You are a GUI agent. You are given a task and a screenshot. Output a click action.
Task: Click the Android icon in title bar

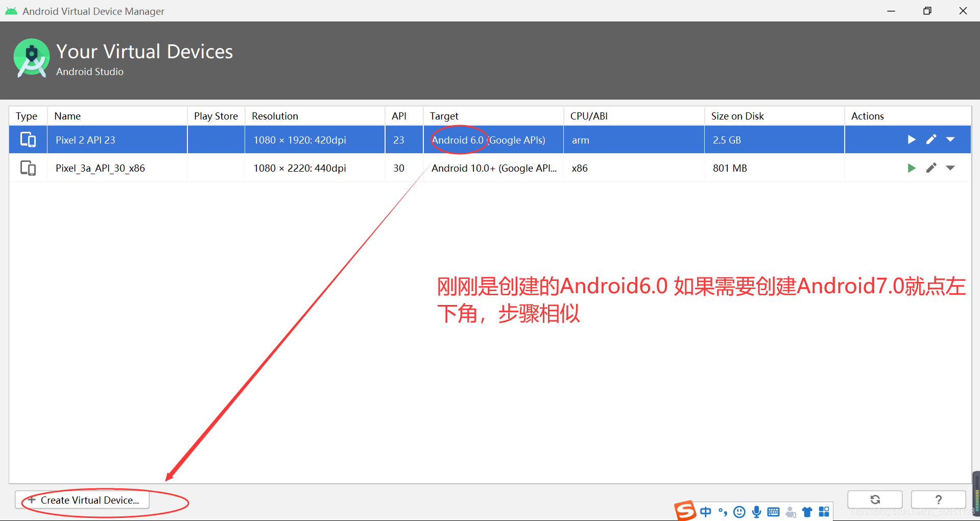coord(11,11)
